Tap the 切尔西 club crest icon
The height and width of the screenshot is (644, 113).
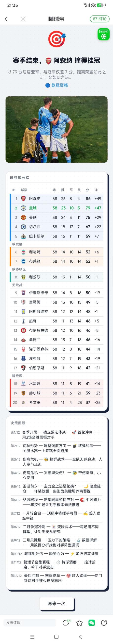[23, 227]
